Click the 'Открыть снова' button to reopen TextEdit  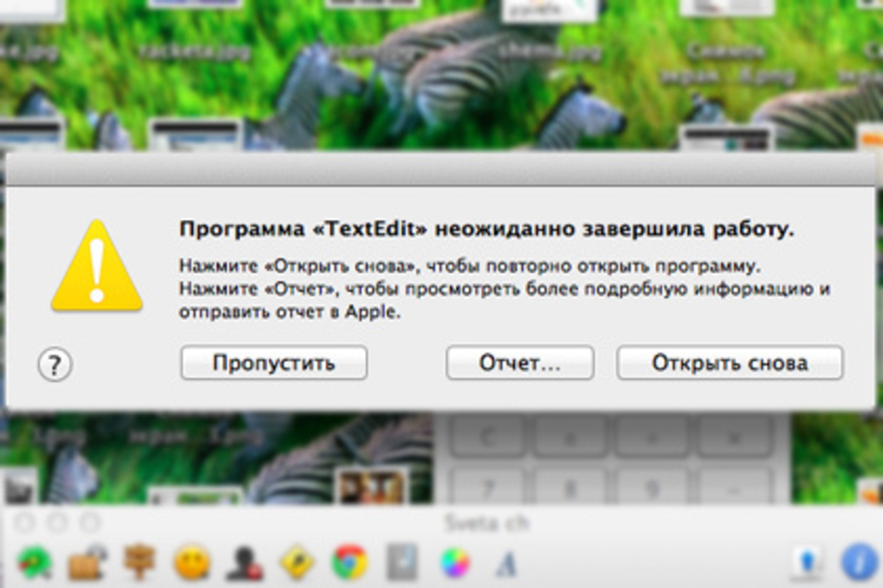pos(730,363)
